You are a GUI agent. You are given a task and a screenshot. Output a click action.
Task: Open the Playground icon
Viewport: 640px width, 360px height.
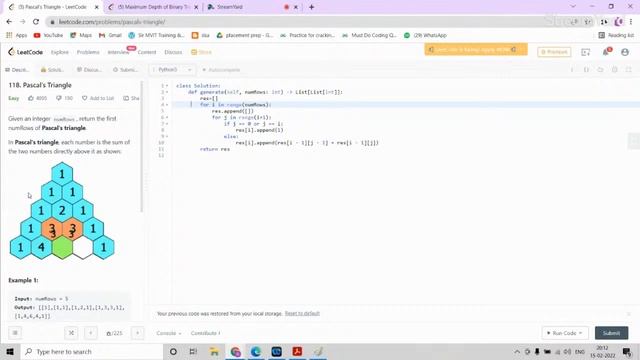point(586,52)
